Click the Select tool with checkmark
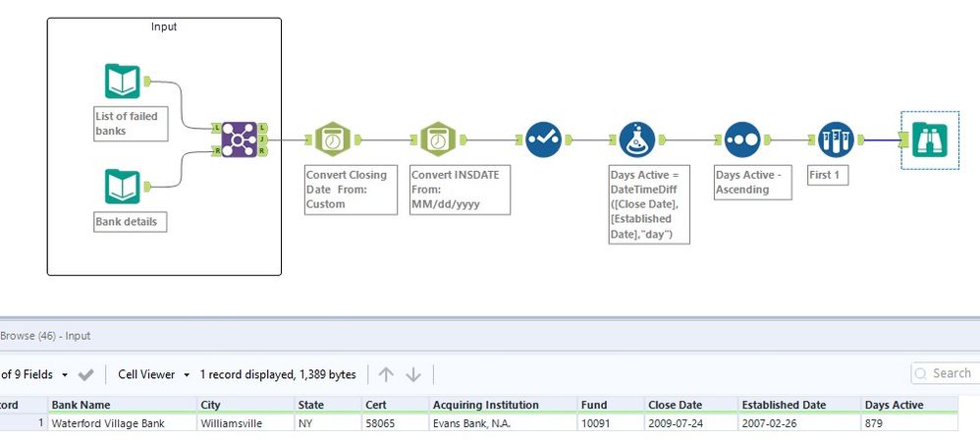Image resolution: width=980 pixels, height=441 pixels. pyautogui.click(x=543, y=139)
